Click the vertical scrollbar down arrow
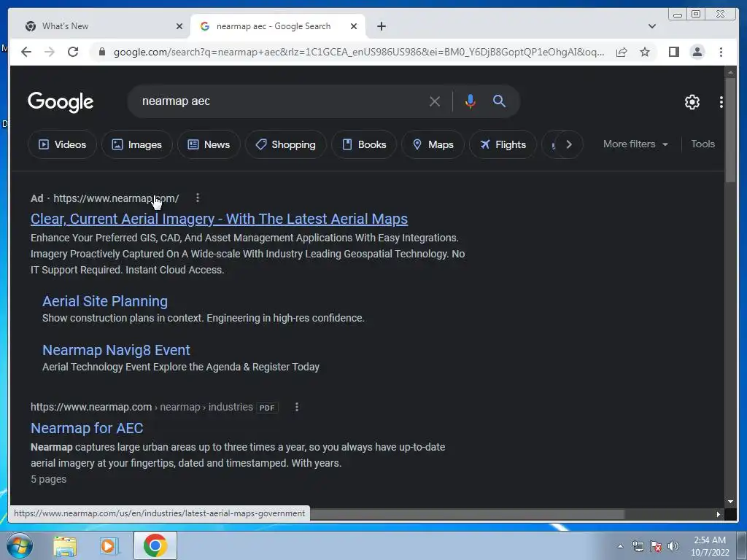This screenshot has height=560, width=747. (730, 502)
